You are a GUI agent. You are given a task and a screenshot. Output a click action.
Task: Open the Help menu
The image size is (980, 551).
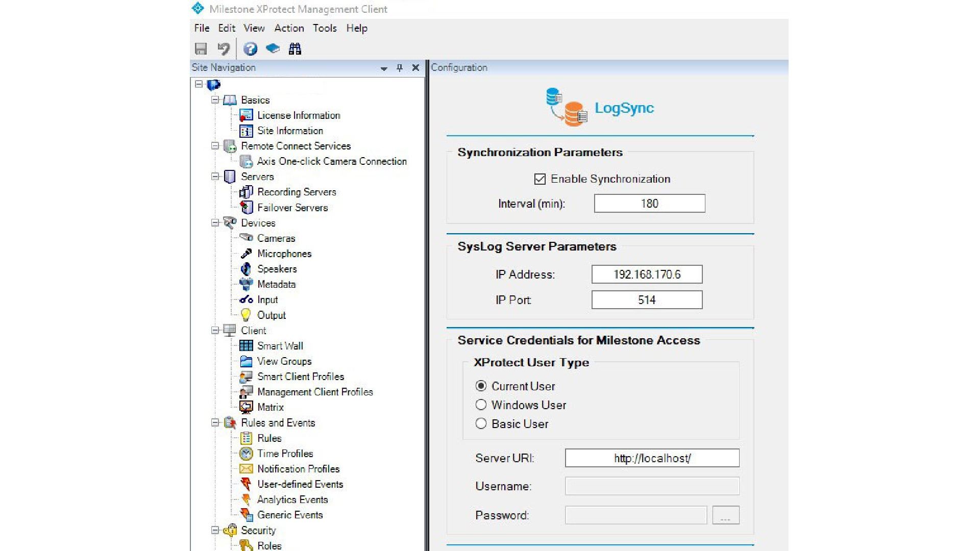357,28
